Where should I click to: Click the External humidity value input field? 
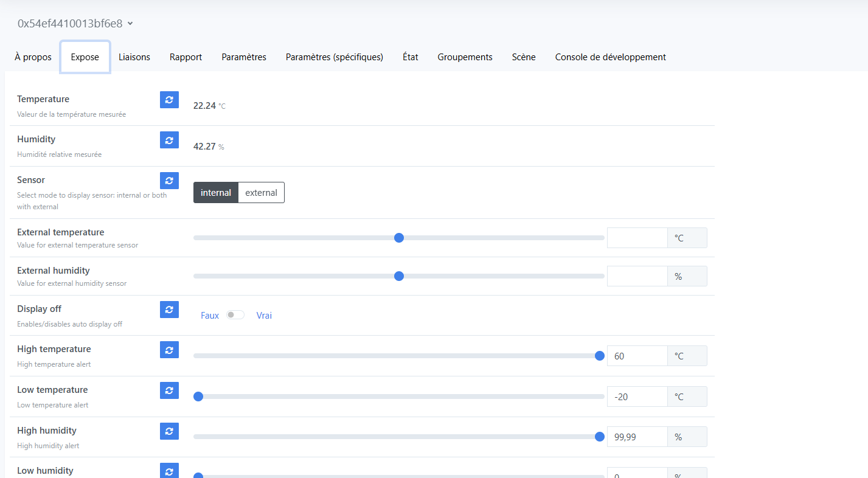637,276
